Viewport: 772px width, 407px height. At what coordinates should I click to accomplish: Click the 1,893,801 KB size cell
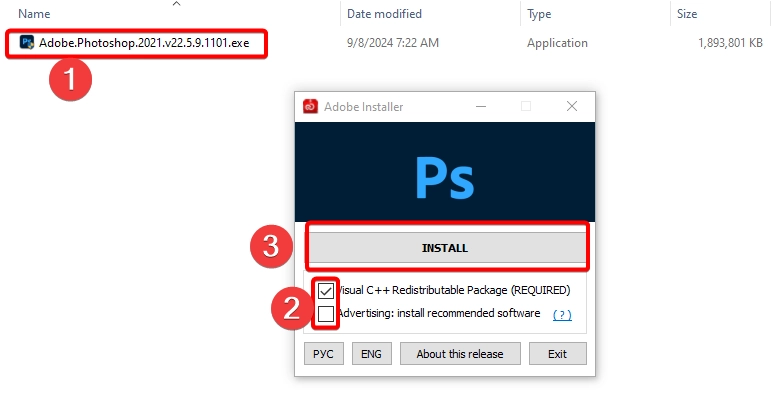pos(730,43)
